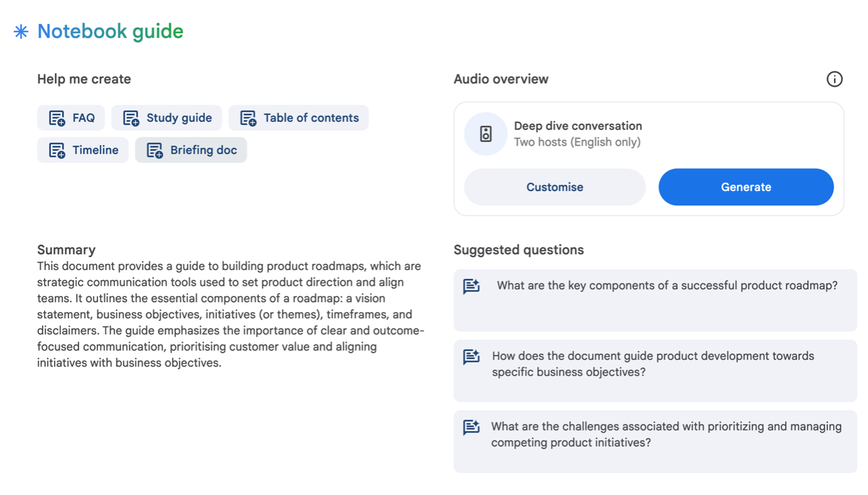Click the speaker icon for Deep dive conversation
868x495 pixels.
coord(486,134)
